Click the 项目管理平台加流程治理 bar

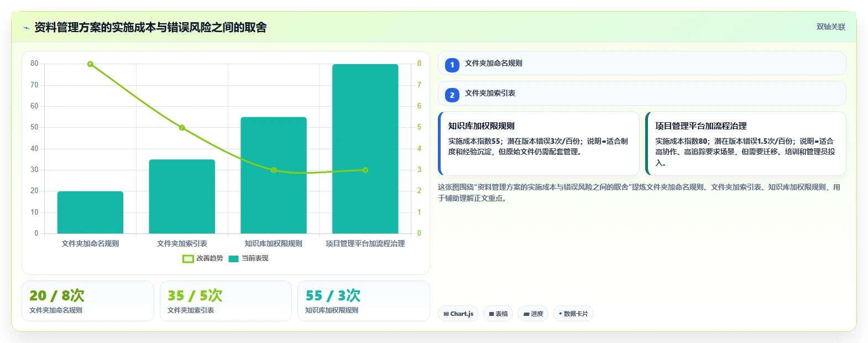pyautogui.click(x=365, y=149)
